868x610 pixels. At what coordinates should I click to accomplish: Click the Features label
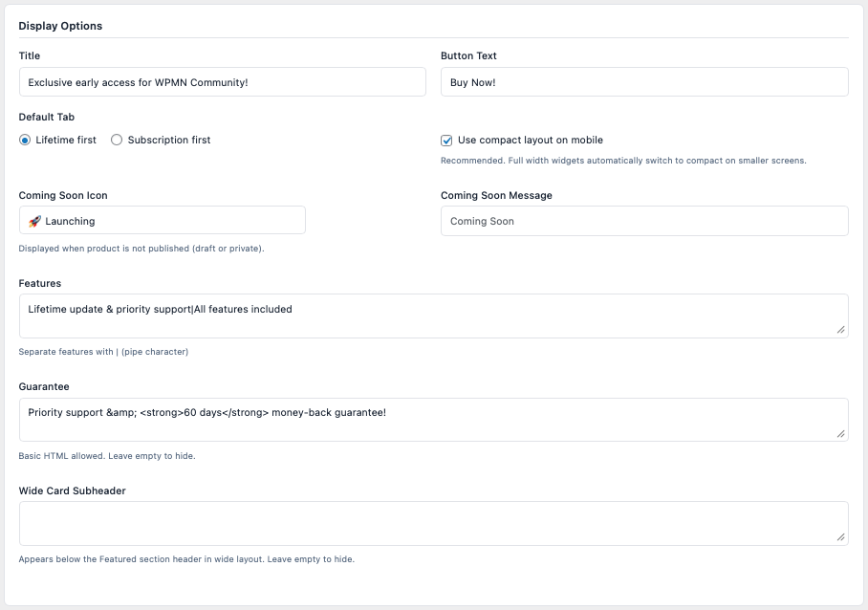[40, 283]
